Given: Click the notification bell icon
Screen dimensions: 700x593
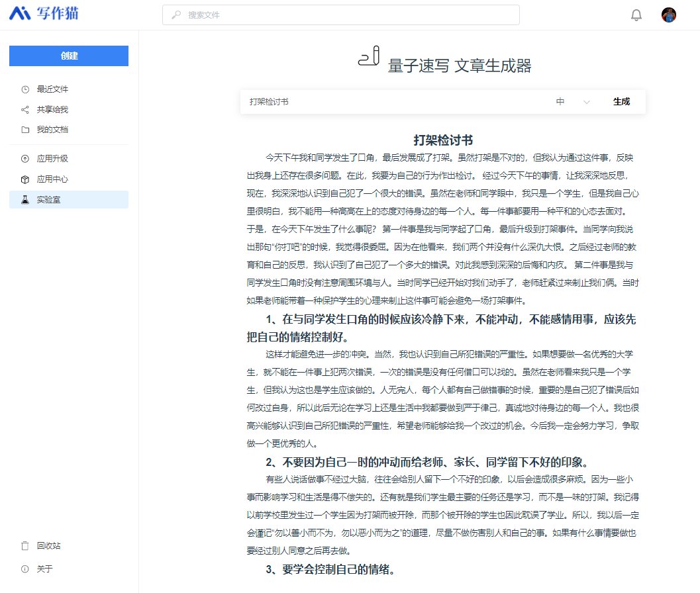Looking at the screenshot, I should click(x=636, y=15).
